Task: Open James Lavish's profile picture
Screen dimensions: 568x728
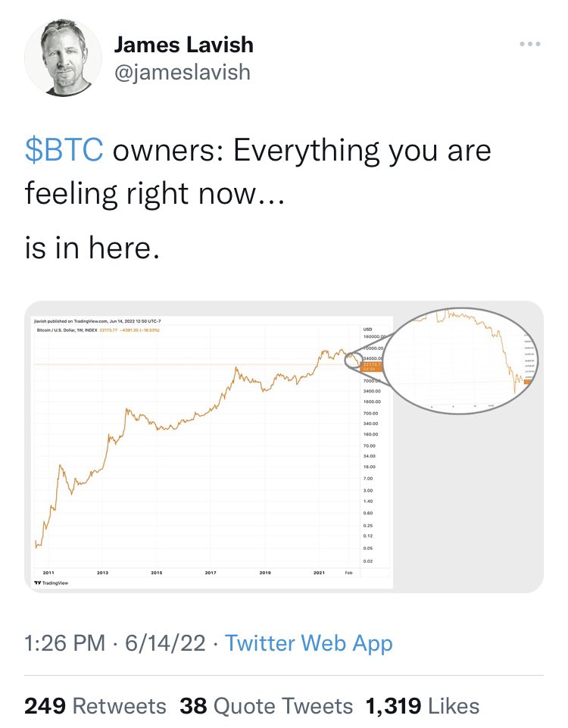Action: [x=63, y=58]
